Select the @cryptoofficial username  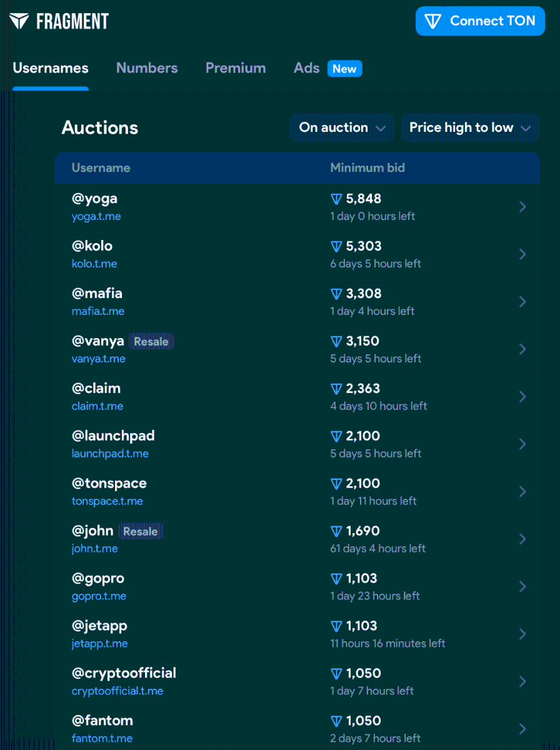point(124,673)
